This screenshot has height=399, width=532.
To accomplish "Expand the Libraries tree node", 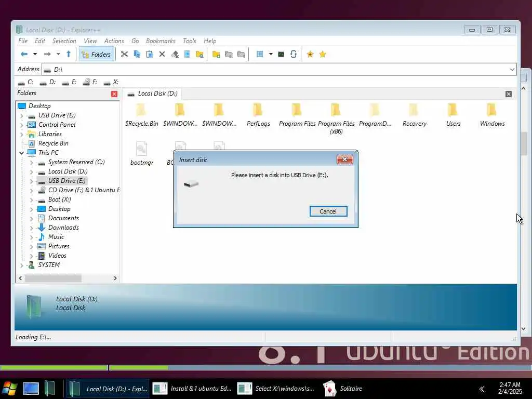I will [x=22, y=135].
